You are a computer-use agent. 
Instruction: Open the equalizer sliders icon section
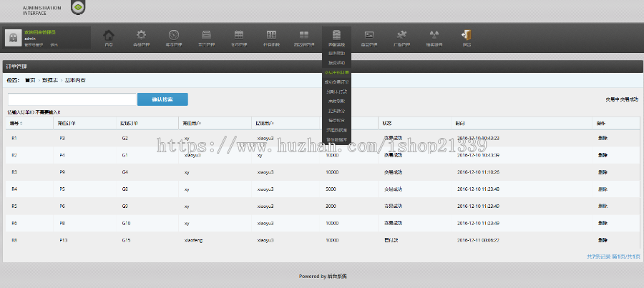click(x=271, y=37)
